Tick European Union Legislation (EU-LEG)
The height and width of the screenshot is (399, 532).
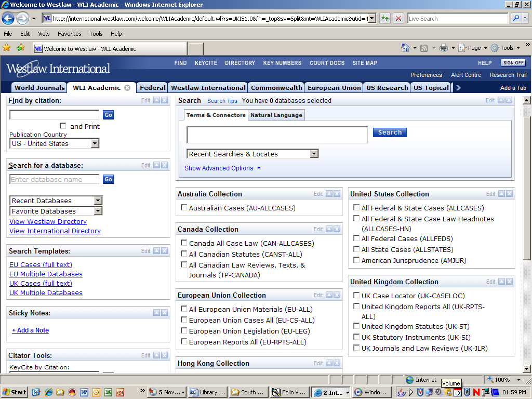tap(184, 330)
